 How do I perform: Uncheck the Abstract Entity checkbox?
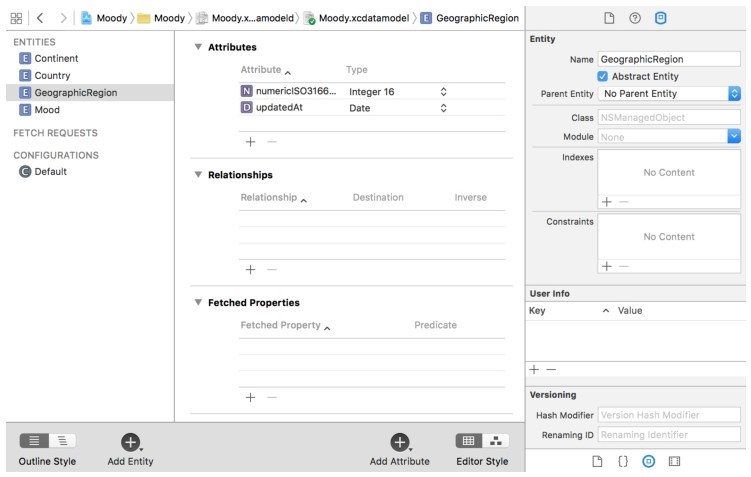click(x=603, y=76)
